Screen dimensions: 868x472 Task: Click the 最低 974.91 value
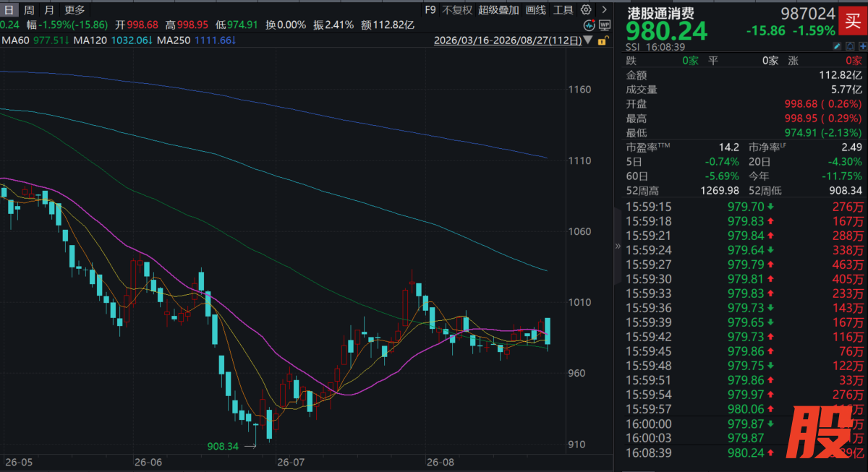pos(822,133)
